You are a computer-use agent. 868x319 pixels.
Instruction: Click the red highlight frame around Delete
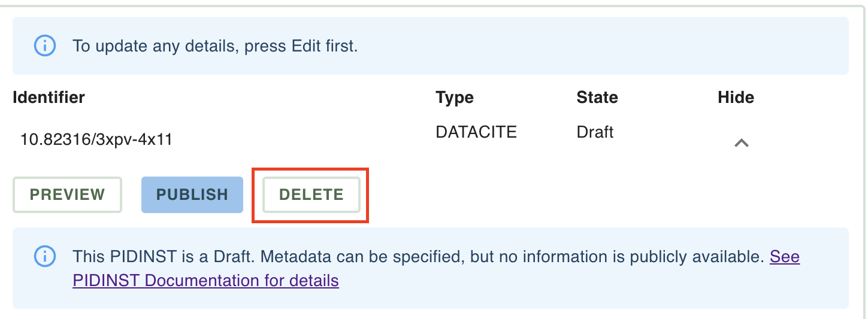coord(310,195)
